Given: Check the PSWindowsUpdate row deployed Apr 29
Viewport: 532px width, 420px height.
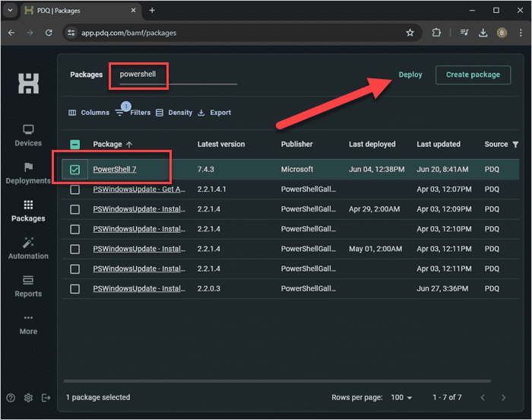Looking at the screenshot, I should [x=74, y=209].
